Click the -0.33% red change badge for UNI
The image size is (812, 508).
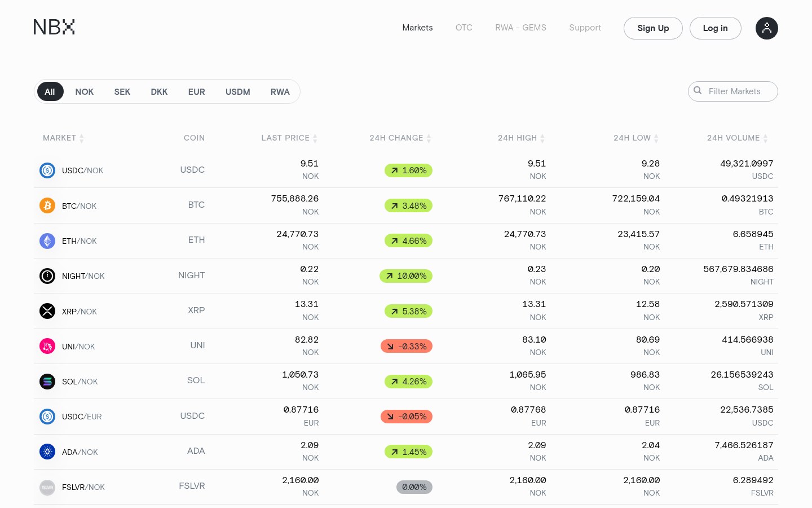click(x=407, y=346)
